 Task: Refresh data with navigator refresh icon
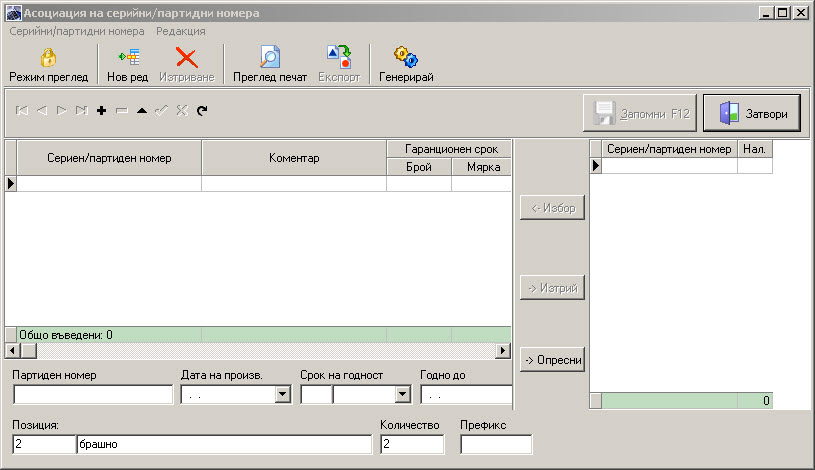click(202, 110)
